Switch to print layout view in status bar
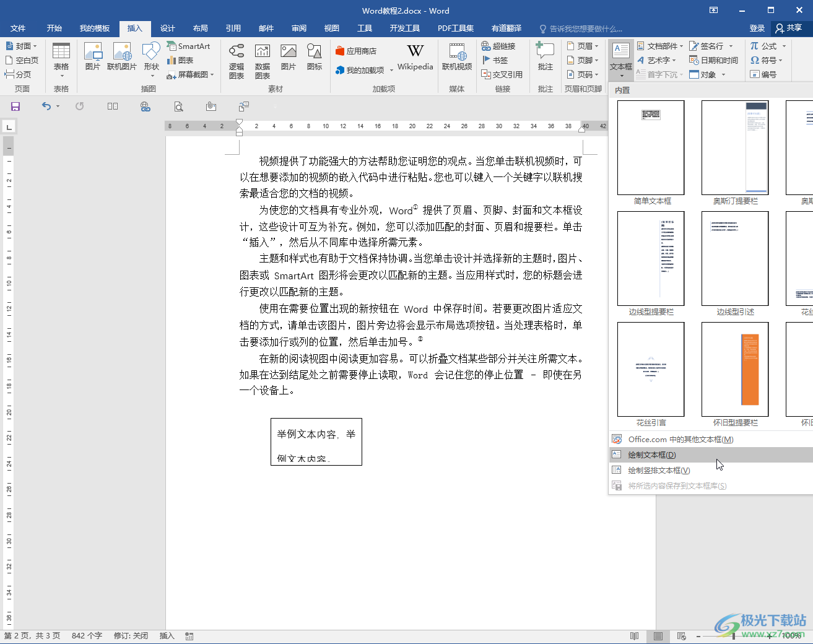 (658, 636)
